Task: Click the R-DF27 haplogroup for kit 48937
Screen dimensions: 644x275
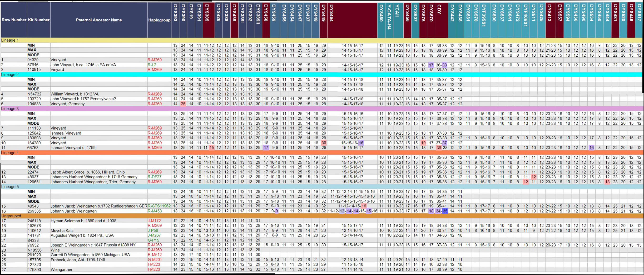Action: pyautogui.click(x=155, y=177)
